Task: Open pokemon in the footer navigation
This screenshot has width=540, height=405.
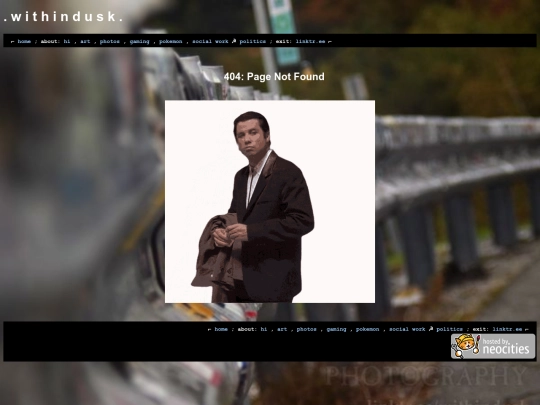Action: pyautogui.click(x=368, y=329)
